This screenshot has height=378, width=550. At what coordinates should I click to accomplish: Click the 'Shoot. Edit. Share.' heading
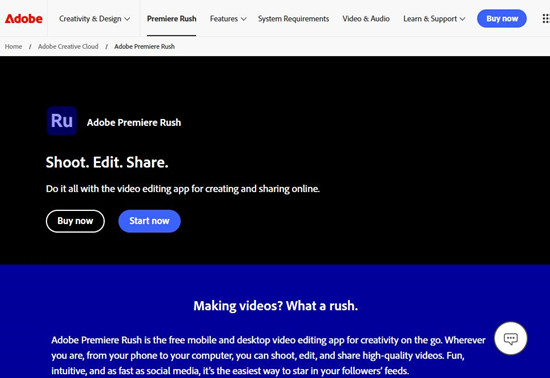tap(107, 162)
